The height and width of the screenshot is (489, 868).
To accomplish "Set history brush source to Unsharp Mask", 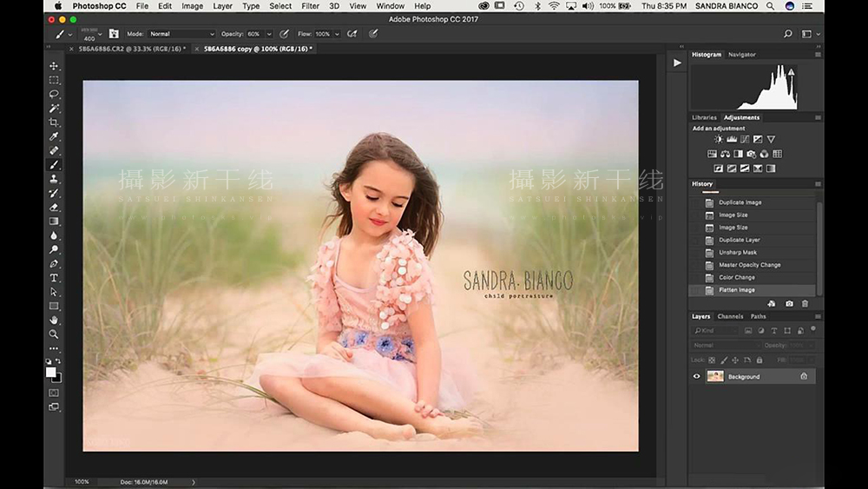I will pyautogui.click(x=696, y=253).
